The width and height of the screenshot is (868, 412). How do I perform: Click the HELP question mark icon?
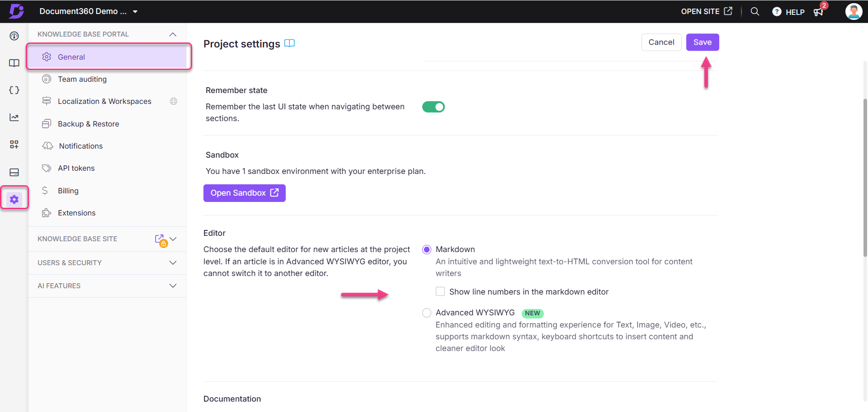pos(777,12)
